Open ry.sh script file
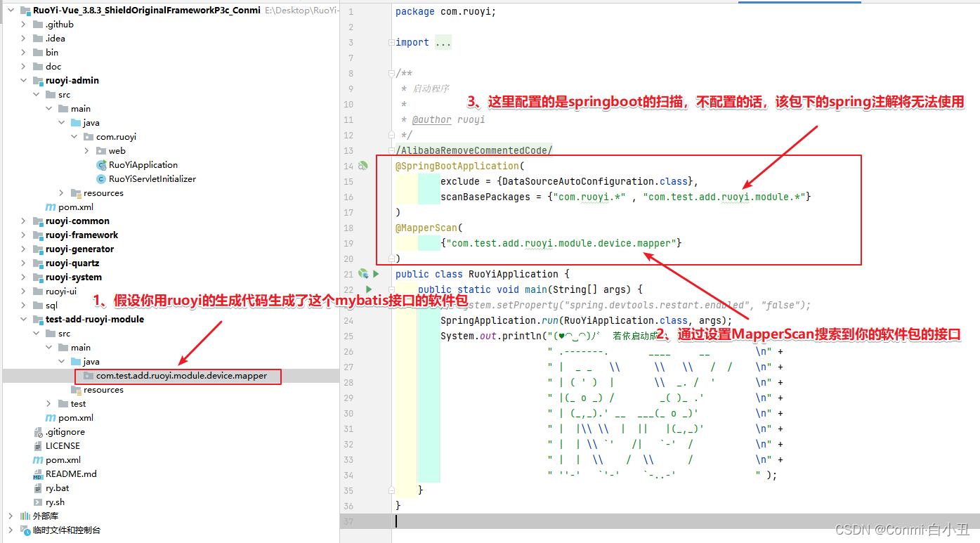 pyautogui.click(x=55, y=502)
